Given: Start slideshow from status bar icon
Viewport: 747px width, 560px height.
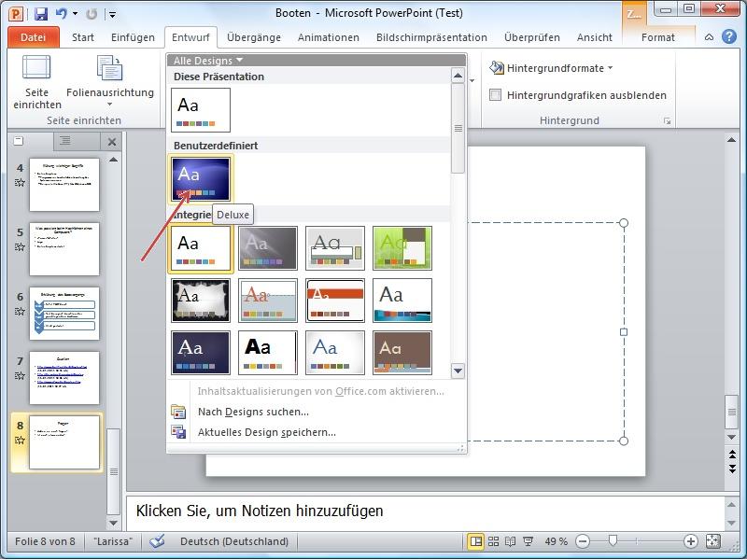Looking at the screenshot, I should point(528,541).
